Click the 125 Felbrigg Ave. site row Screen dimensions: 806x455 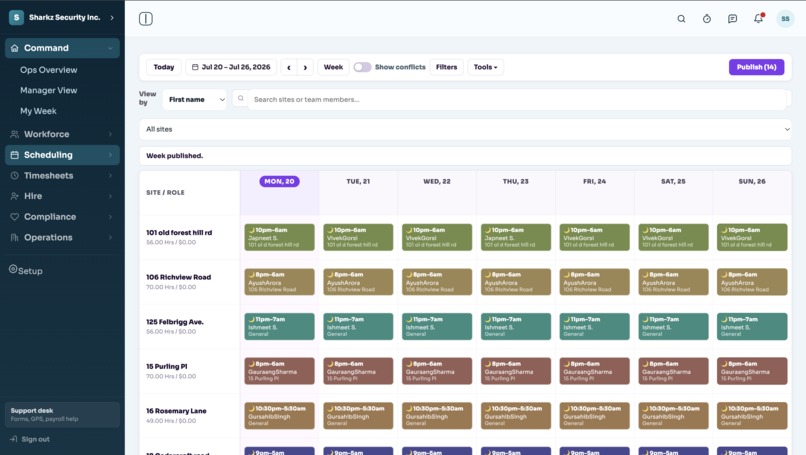point(189,326)
